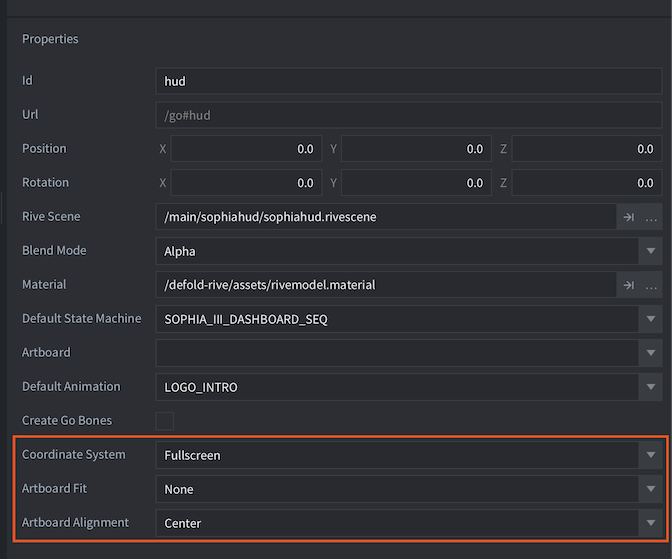Expand the Coordinate System dropdown
Image resolution: width=672 pixels, height=559 pixels.
[x=652, y=455]
